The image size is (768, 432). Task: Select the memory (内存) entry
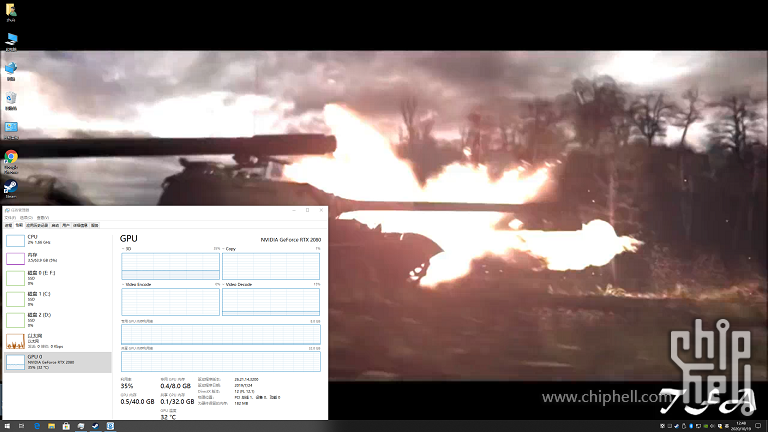(57, 258)
